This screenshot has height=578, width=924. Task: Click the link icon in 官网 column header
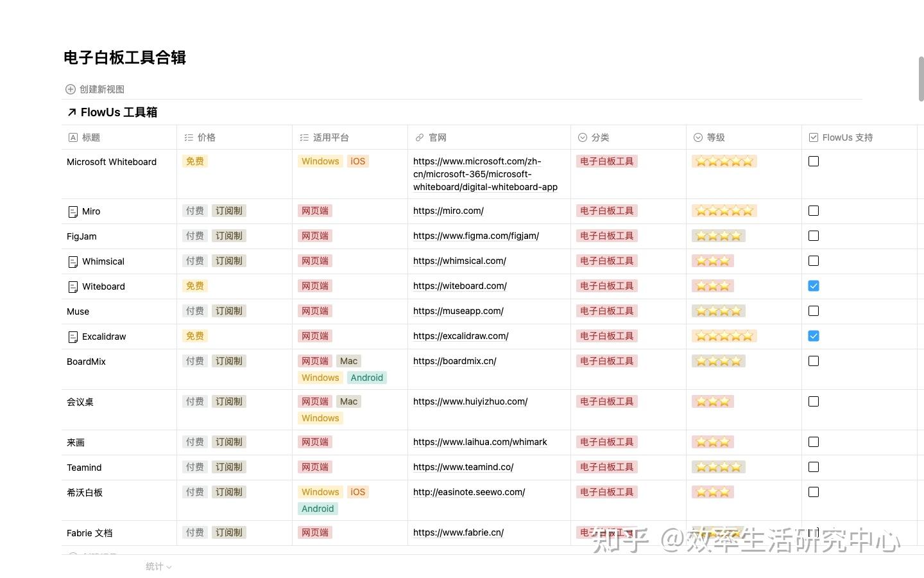420,137
